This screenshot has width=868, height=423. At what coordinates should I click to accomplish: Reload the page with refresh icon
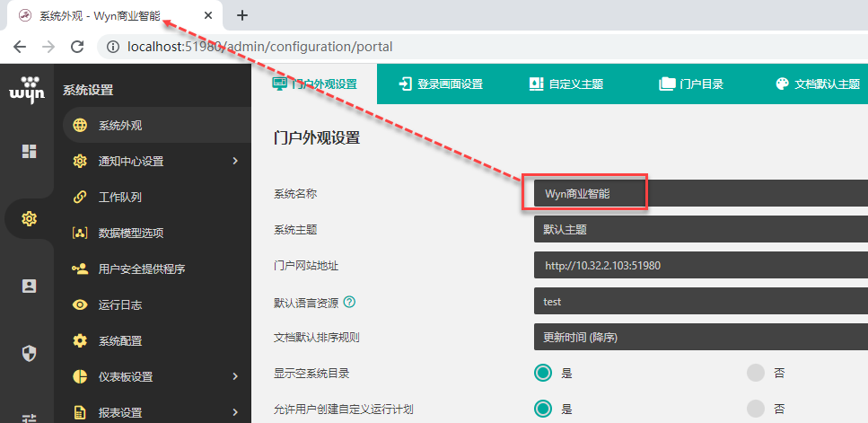[77, 47]
